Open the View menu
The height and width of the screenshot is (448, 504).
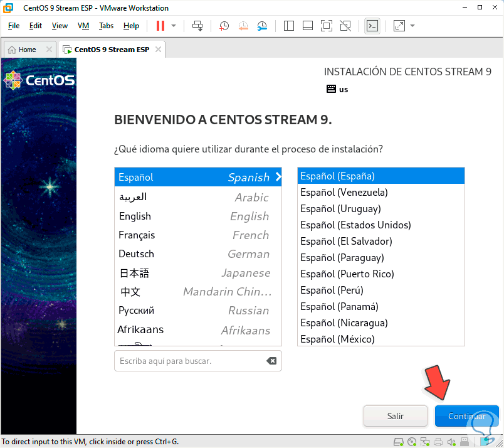click(60, 26)
